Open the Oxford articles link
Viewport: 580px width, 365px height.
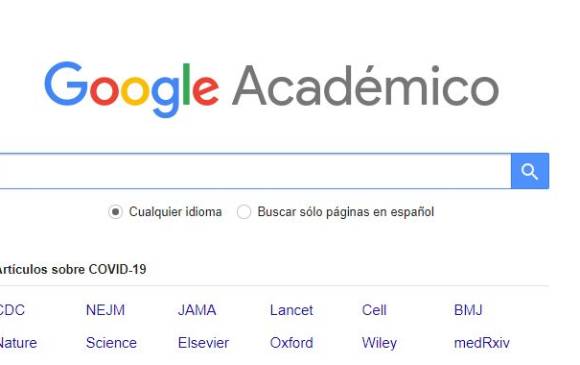(x=291, y=343)
